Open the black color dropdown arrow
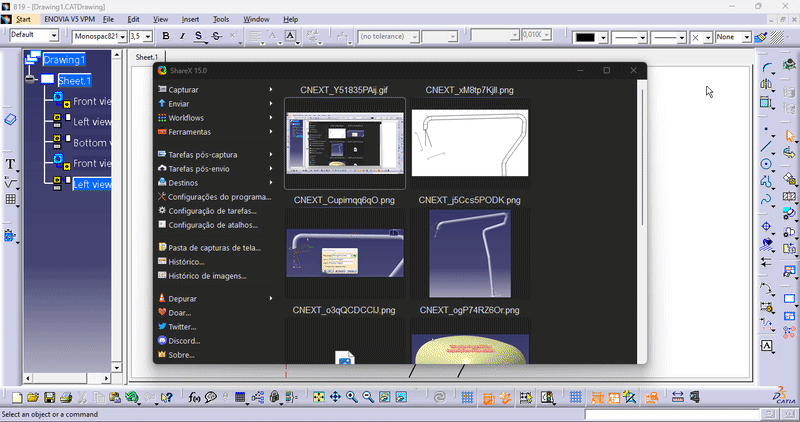The height and width of the screenshot is (422, 800). 603,38
